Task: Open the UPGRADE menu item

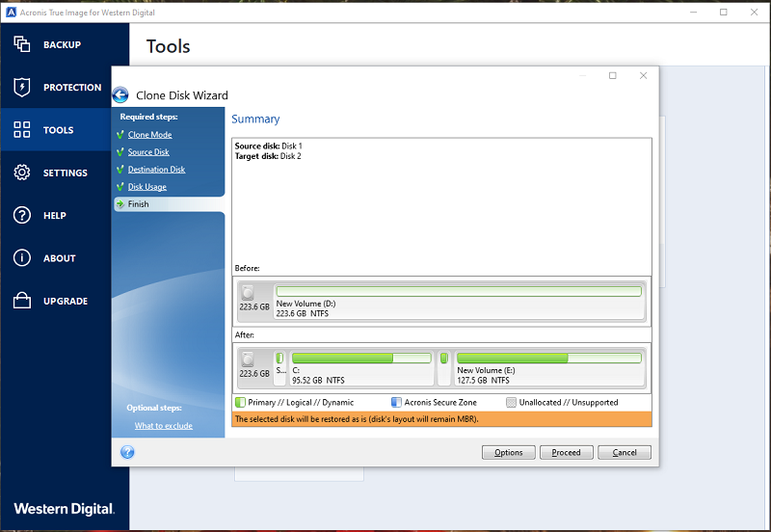Action: 66,301
